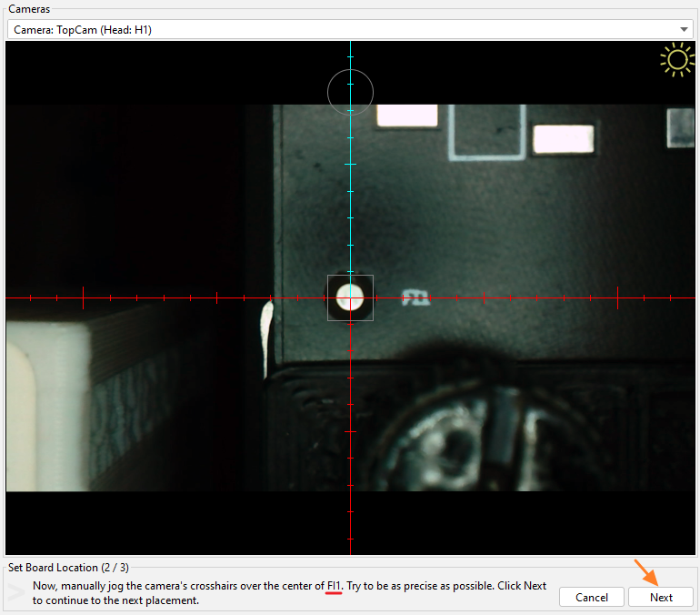
Task: Click the Set Board Location step title
Action: click(x=68, y=568)
